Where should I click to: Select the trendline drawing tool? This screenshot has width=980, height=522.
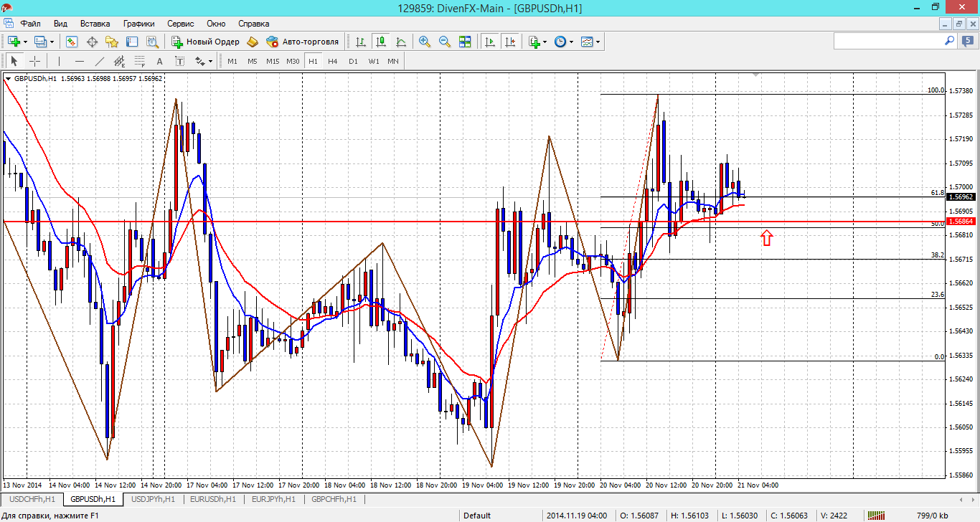tap(100, 61)
